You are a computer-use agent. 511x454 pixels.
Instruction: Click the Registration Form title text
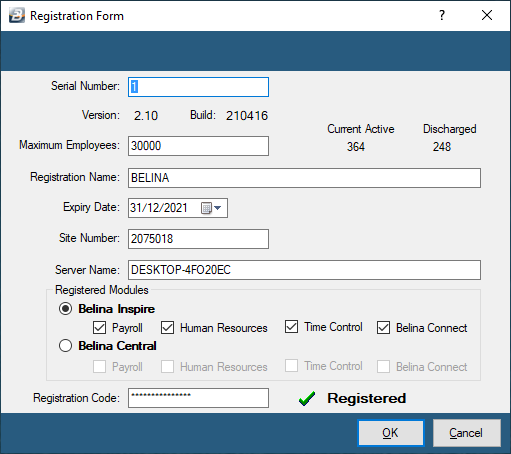77,16
